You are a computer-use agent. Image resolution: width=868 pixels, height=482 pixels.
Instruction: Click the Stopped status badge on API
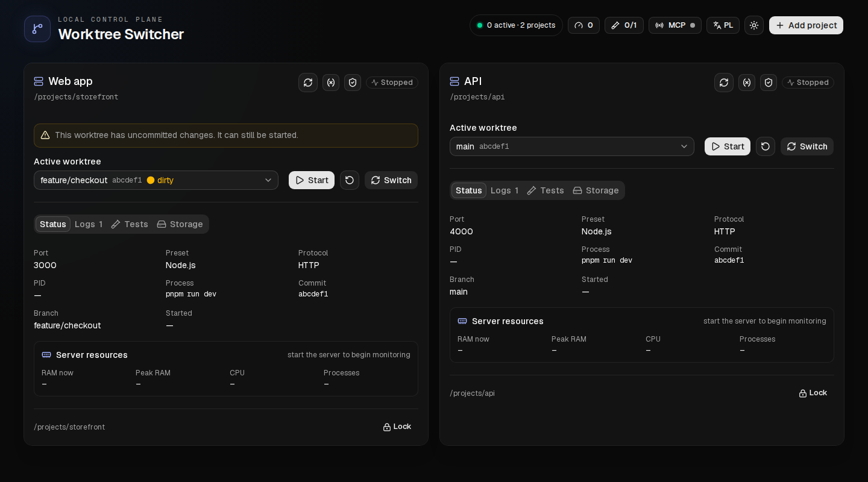(x=808, y=83)
